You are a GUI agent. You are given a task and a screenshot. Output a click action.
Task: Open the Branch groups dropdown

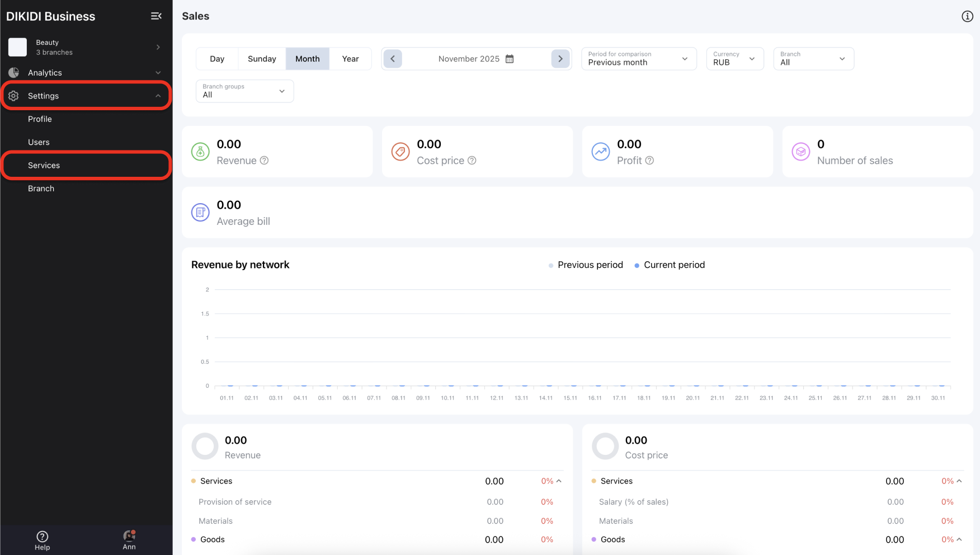pos(244,91)
